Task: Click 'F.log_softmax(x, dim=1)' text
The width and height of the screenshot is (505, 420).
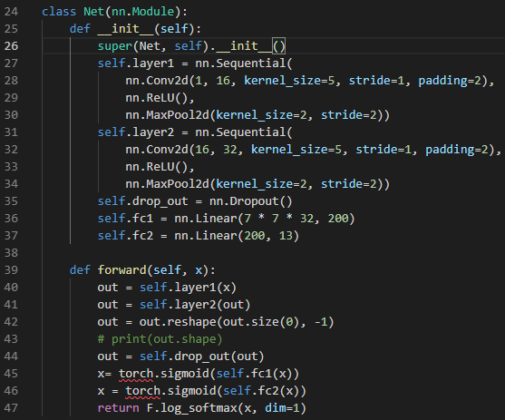Action: 226,408
